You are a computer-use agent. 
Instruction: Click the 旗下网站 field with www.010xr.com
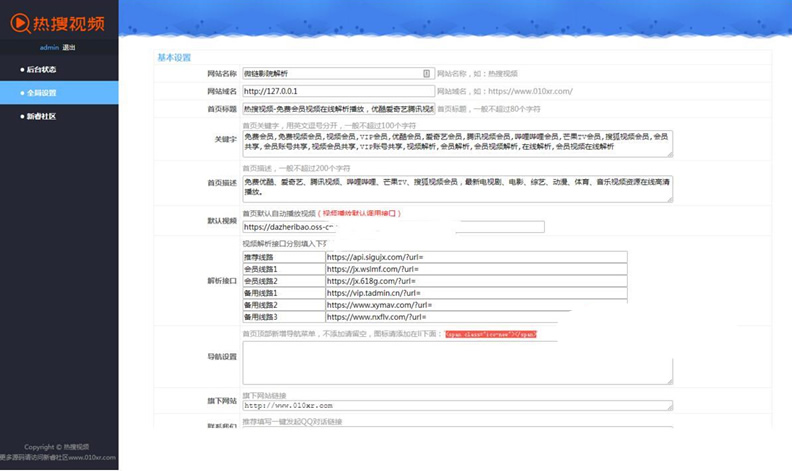point(457,406)
